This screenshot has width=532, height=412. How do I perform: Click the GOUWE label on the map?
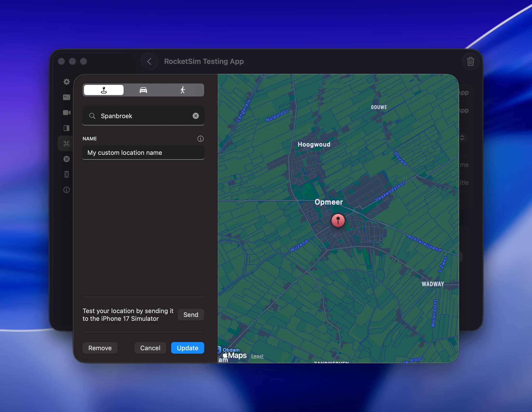click(x=379, y=107)
